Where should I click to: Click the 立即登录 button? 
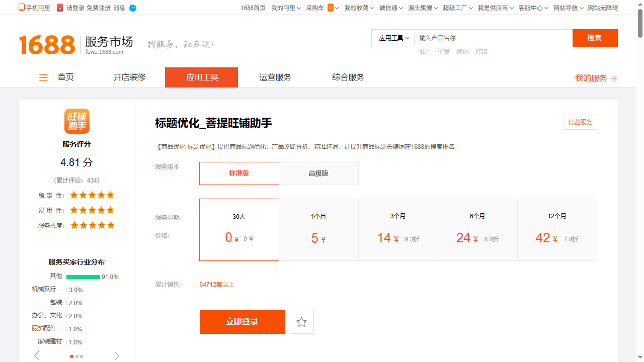(x=242, y=322)
